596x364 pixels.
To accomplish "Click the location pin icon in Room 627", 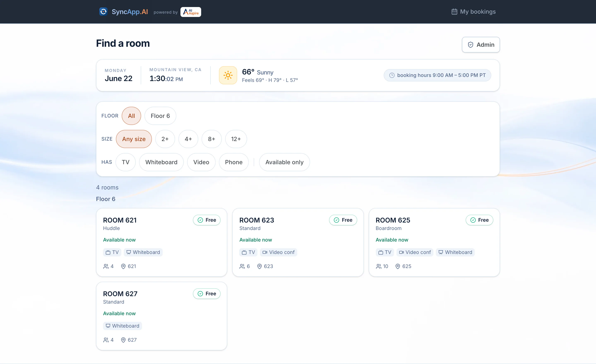I will click(123, 340).
